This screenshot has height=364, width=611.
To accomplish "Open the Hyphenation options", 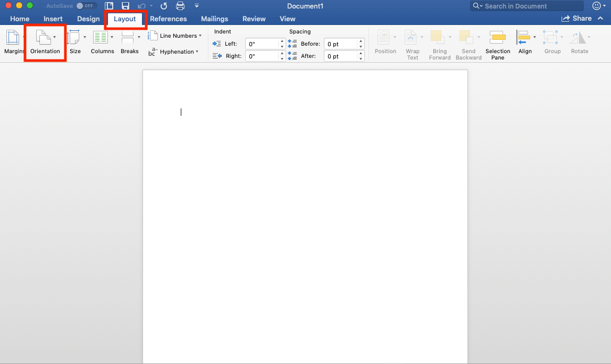I will click(175, 52).
